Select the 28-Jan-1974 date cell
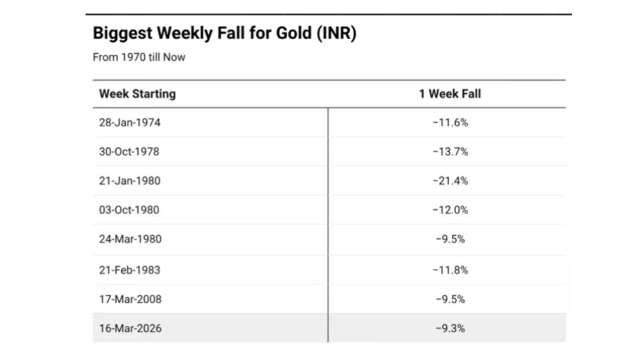The width and height of the screenshot is (644, 362). 130,122
